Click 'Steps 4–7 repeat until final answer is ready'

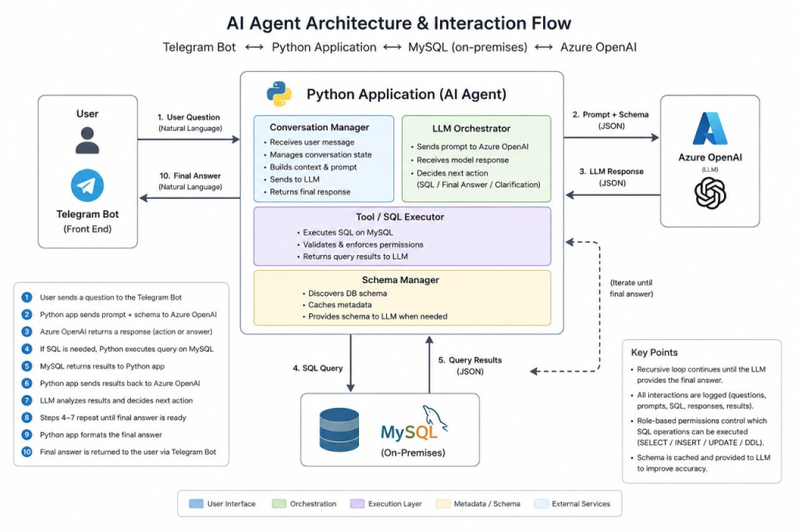(112, 417)
